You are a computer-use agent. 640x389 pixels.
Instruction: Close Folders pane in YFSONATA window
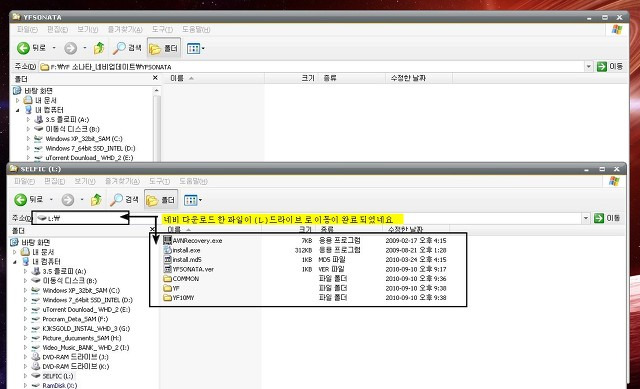coord(155,78)
